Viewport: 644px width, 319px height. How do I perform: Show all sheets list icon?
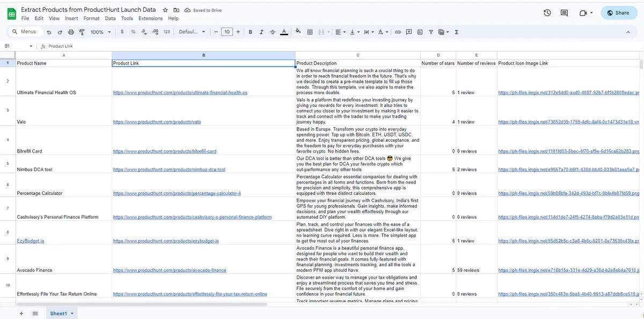tap(35, 313)
